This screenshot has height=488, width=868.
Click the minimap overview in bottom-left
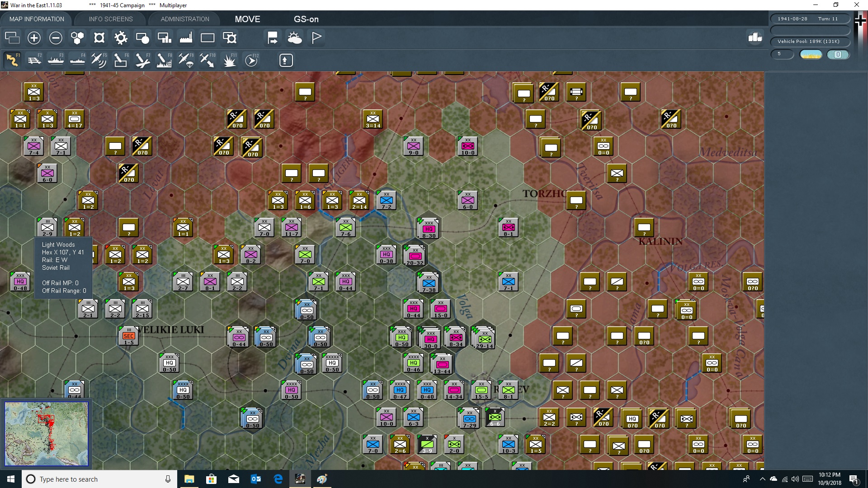pyautogui.click(x=47, y=434)
